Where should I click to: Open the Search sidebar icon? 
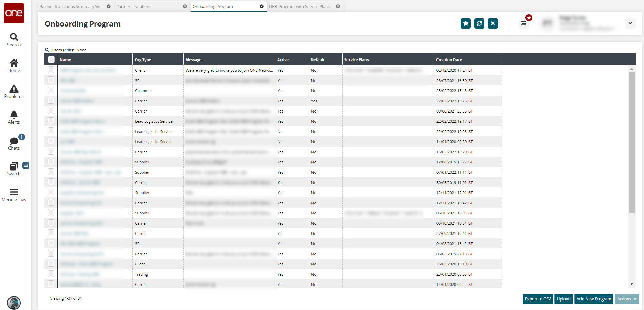pyautogui.click(x=14, y=40)
